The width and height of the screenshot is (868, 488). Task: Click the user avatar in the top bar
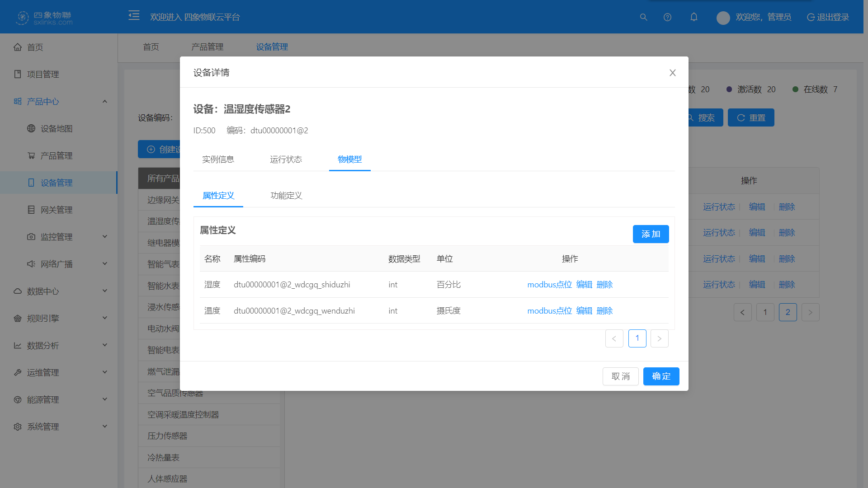723,18
